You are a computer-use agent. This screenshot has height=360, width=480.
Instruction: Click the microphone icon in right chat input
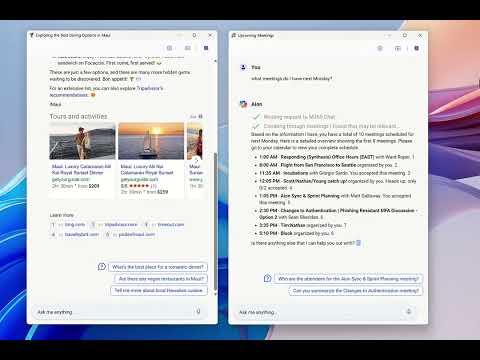pyautogui.click(x=409, y=311)
